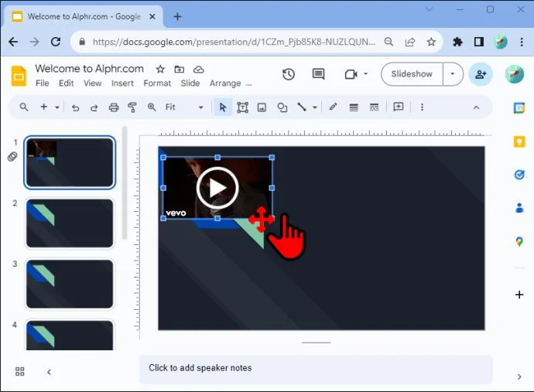Click the Print icon
The width and height of the screenshot is (534, 392).
pyautogui.click(x=114, y=107)
